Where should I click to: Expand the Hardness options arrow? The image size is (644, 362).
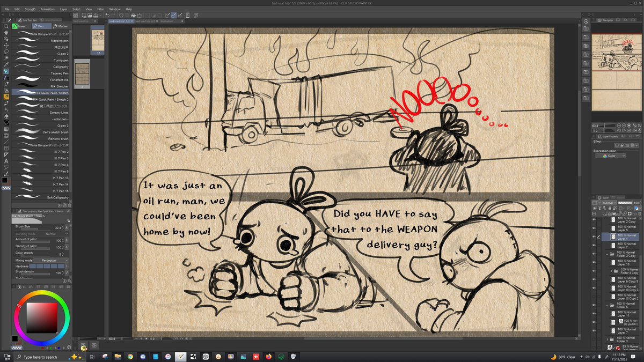coord(67,267)
